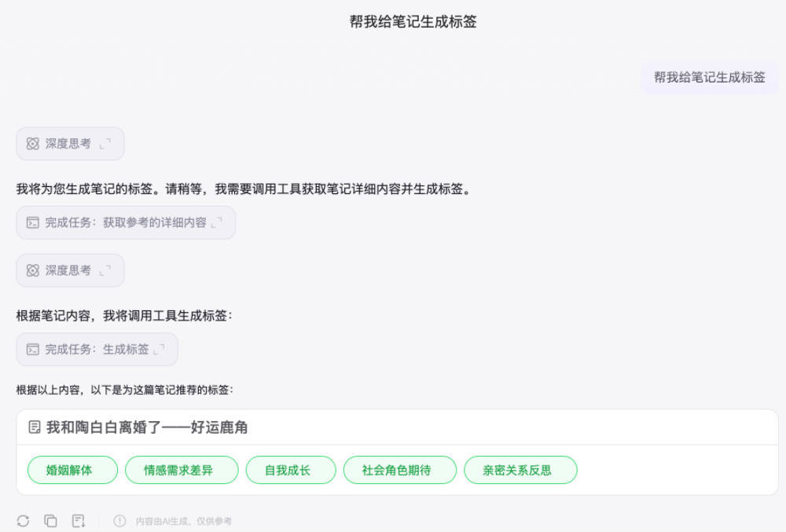786x532 pixels.
Task: Click terminal icon beside 获取参考的详细内容
Action: point(32,222)
